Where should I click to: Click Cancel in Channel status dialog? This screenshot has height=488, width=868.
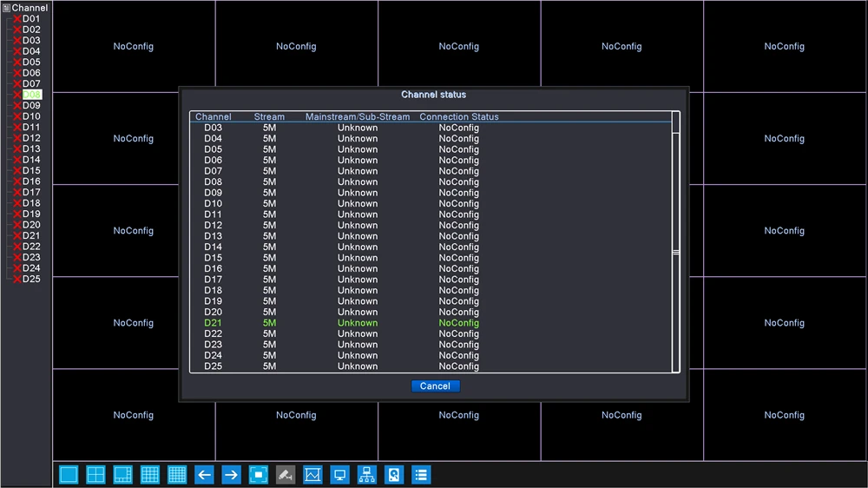click(435, 386)
